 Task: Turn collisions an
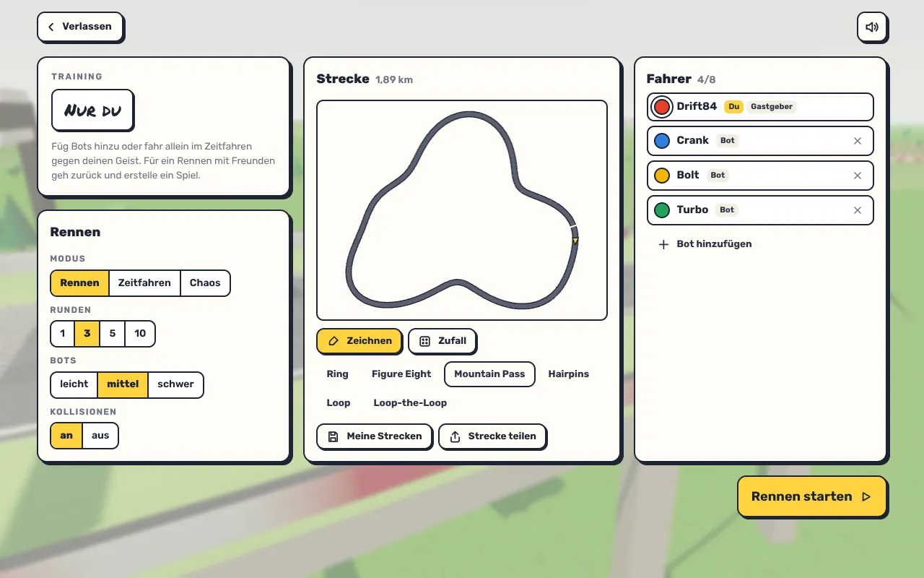pos(66,436)
